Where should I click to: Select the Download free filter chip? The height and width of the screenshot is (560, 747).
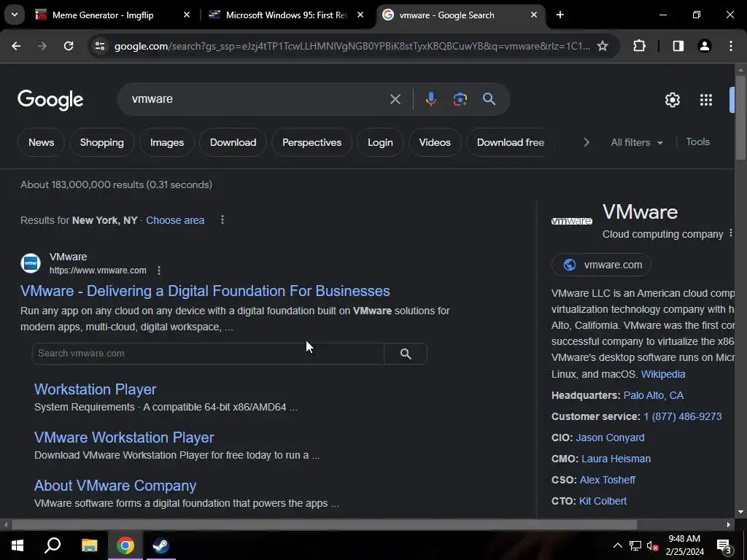tap(510, 142)
